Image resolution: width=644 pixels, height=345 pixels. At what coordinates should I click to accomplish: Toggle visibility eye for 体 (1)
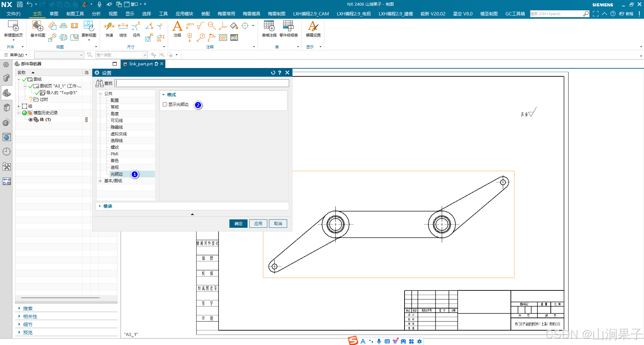click(x=31, y=120)
